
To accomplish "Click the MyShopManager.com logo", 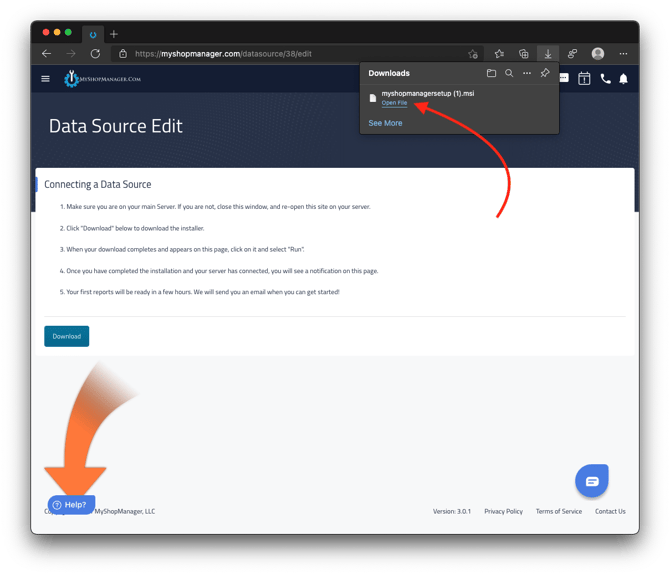I will pos(102,79).
